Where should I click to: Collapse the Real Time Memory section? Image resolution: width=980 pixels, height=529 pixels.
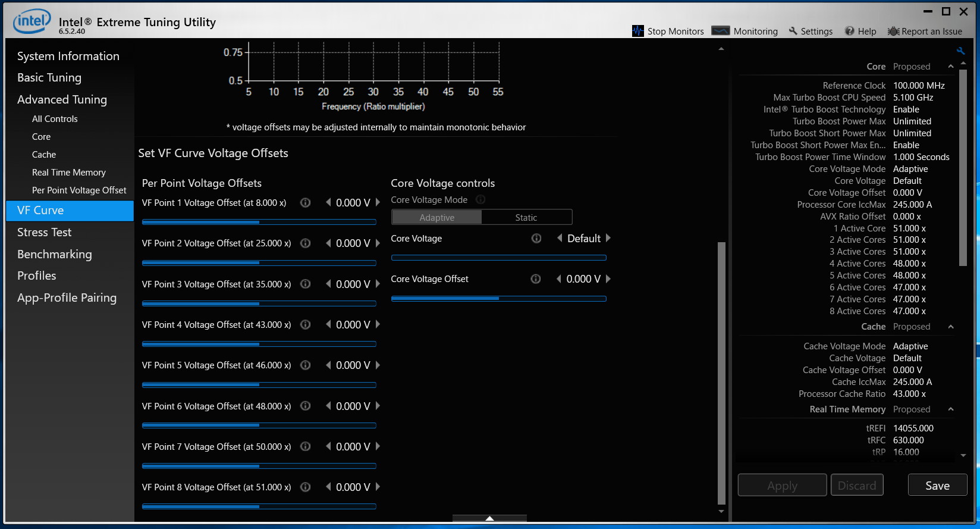tap(951, 409)
